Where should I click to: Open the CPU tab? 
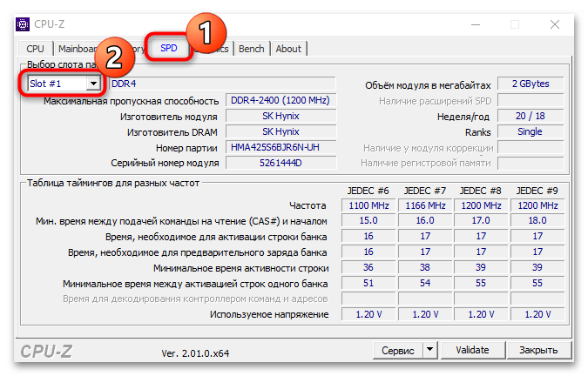tap(35, 49)
